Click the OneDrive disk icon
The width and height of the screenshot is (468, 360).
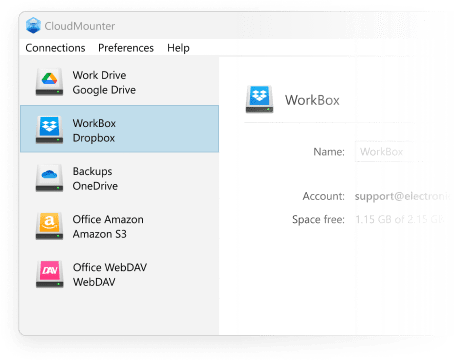(49, 178)
